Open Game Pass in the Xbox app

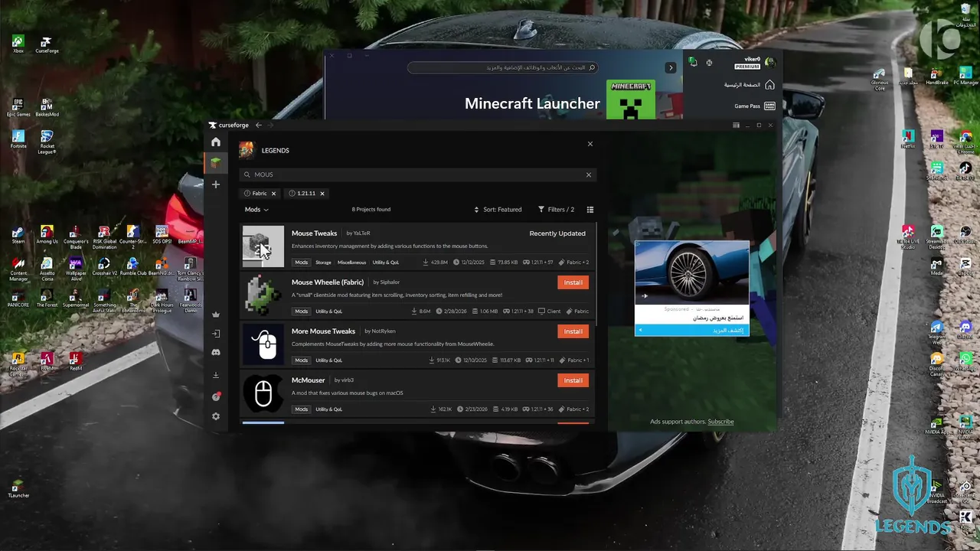point(754,106)
